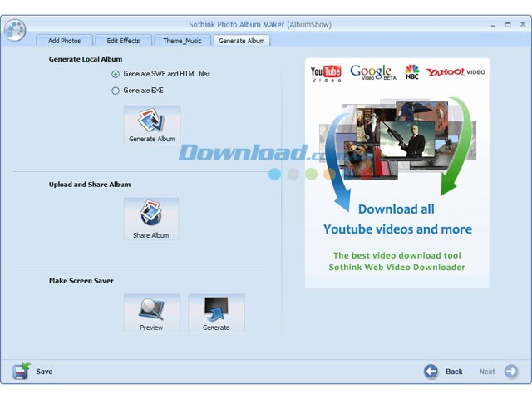Click the Generate Local Album heading
The height and width of the screenshot is (399, 532).
coord(86,59)
